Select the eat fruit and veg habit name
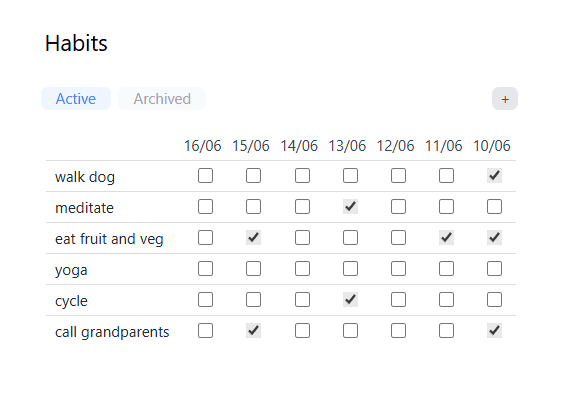575x405 pixels. pos(109,239)
